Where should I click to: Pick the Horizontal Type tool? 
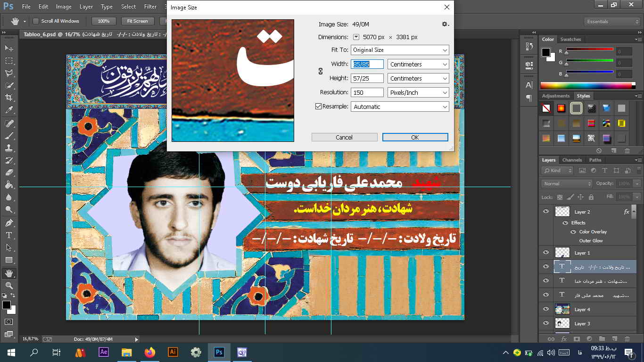point(9,235)
